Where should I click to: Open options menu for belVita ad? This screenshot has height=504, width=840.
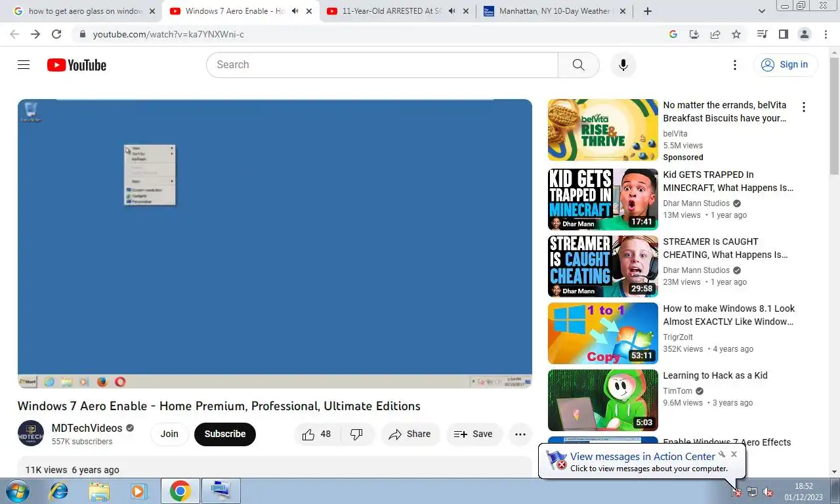click(804, 107)
